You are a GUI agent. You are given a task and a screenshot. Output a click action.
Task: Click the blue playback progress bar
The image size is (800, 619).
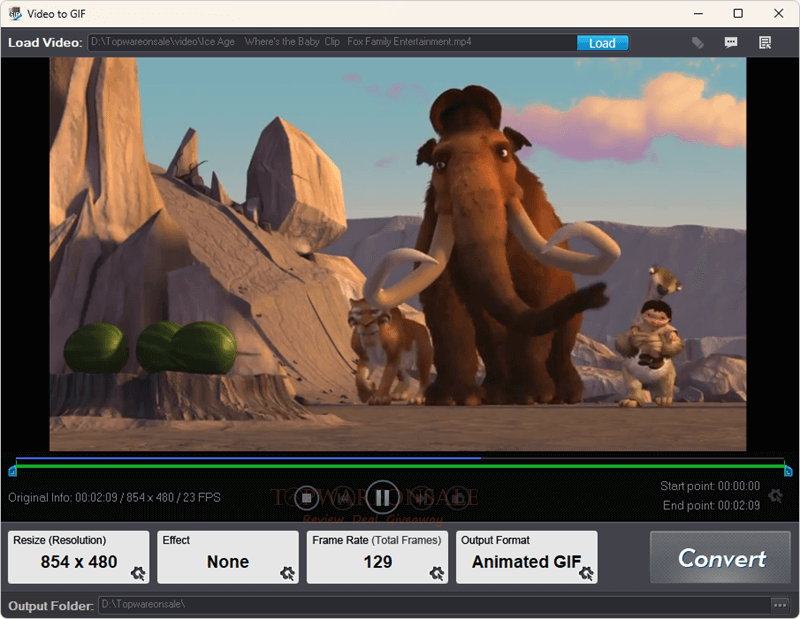248,458
